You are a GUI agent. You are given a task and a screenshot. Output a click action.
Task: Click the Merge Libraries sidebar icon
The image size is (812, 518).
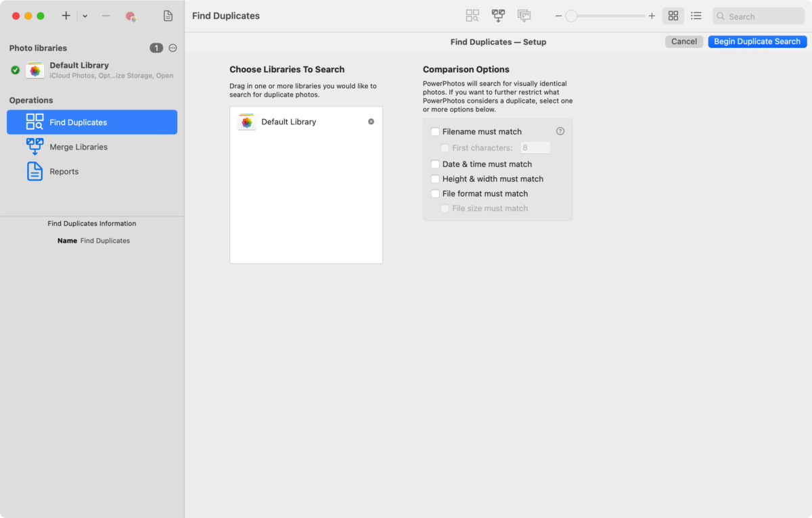(x=35, y=147)
